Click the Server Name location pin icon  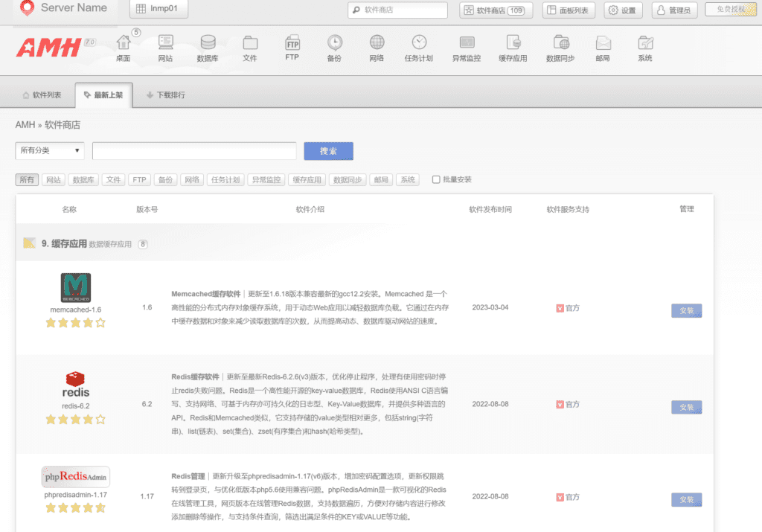(x=28, y=7)
